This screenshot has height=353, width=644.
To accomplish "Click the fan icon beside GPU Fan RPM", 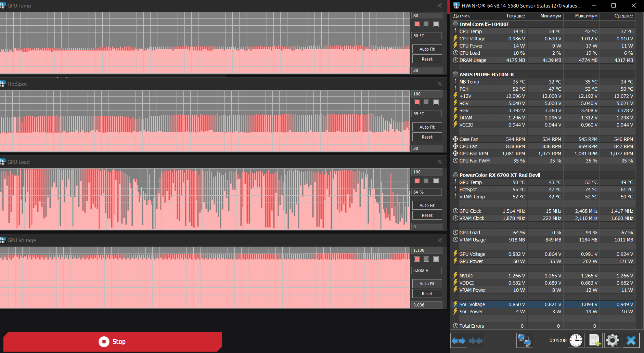I will pyautogui.click(x=455, y=154).
